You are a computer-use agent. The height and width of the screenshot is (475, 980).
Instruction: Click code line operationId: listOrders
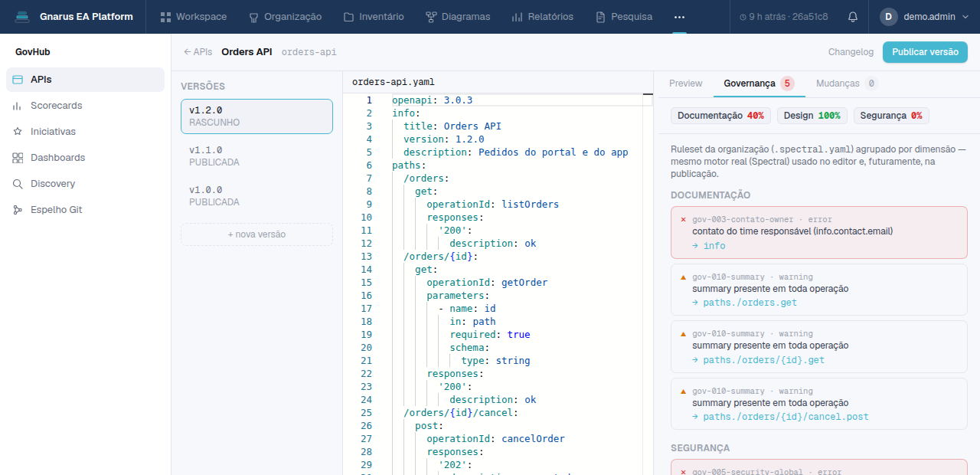tap(492, 205)
